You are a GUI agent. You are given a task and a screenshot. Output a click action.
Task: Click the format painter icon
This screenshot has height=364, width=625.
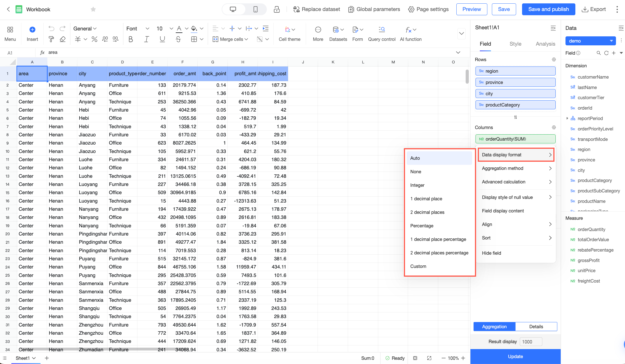51,39
